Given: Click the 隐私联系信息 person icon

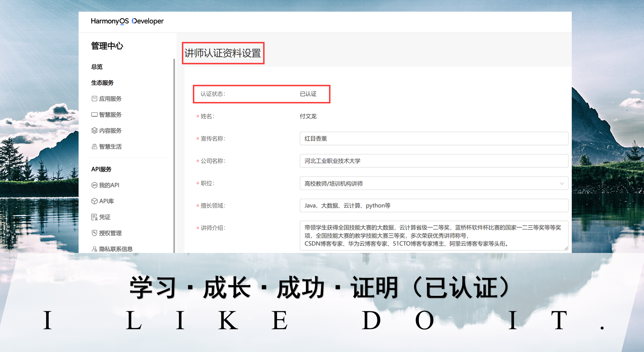Looking at the screenshot, I should coord(94,249).
